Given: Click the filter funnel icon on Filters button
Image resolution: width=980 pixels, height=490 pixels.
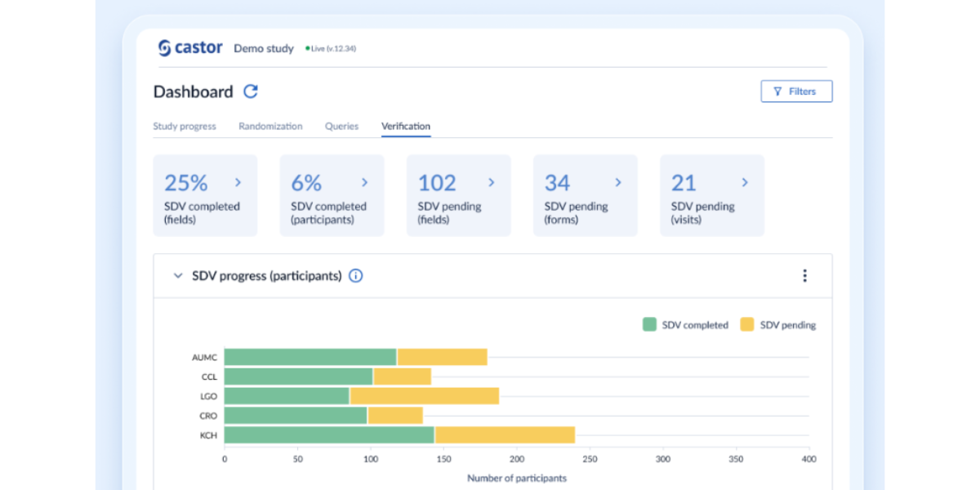Looking at the screenshot, I should click(777, 91).
